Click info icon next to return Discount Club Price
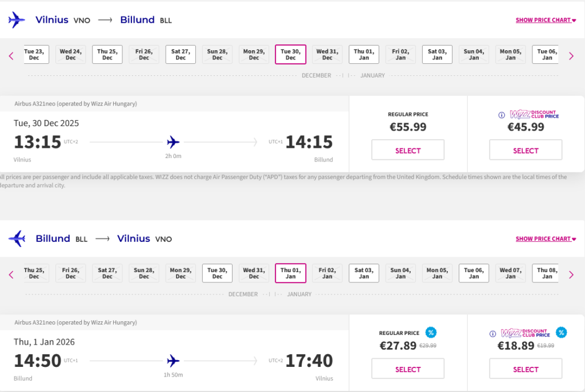Screen dimensions: 585x392 click(493, 334)
